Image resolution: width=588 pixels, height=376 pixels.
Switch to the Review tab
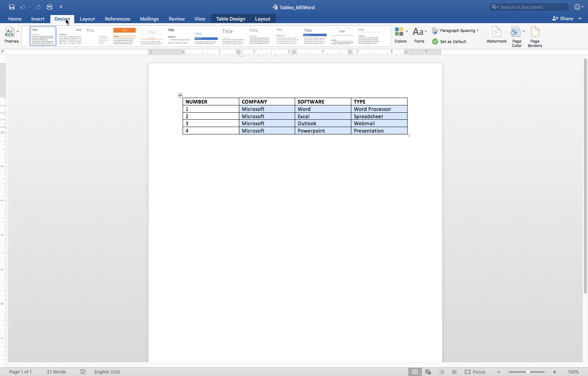click(x=177, y=19)
